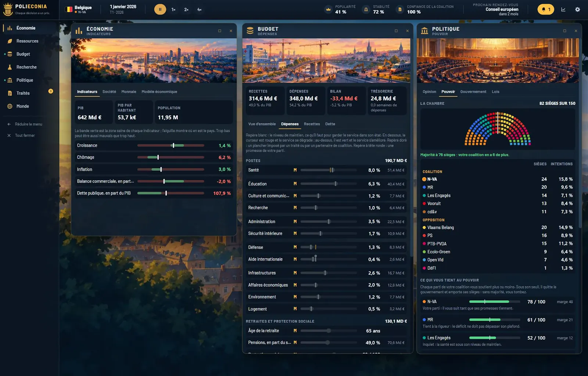
Task: Click the Budget panel coins icon
Action: click(x=250, y=31)
